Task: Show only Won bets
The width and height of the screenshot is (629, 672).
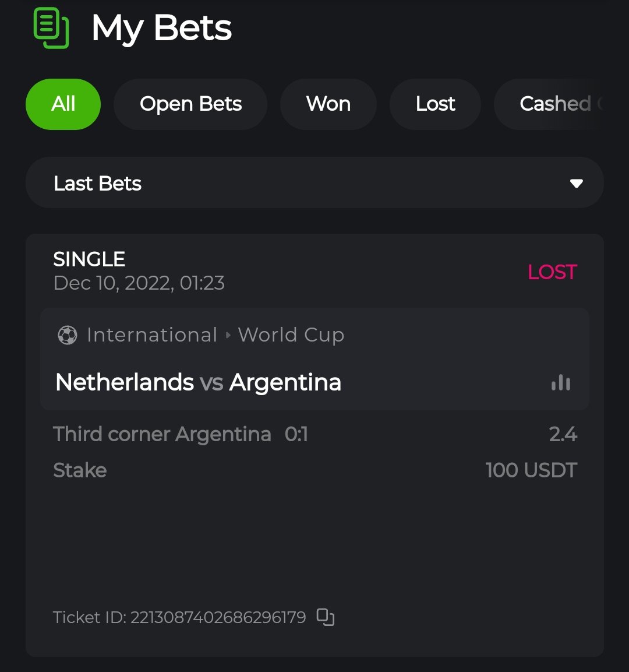Action: (x=328, y=104)
